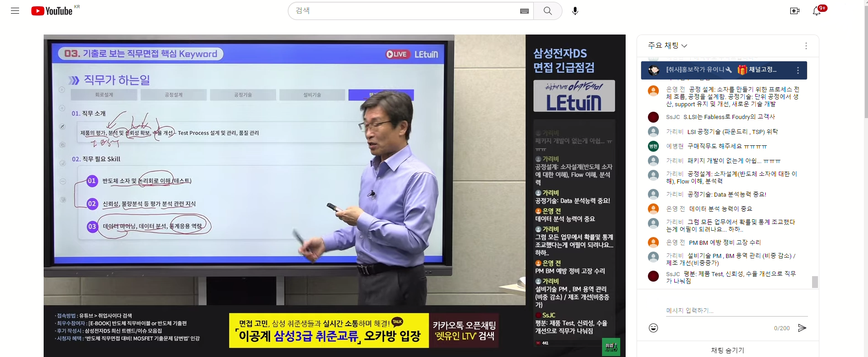Image resolution: width=868 pixels, height=357 pixels.
Task: Click 가리비's avatar on the 설비기술 PM message
Action: click(653, 257)
